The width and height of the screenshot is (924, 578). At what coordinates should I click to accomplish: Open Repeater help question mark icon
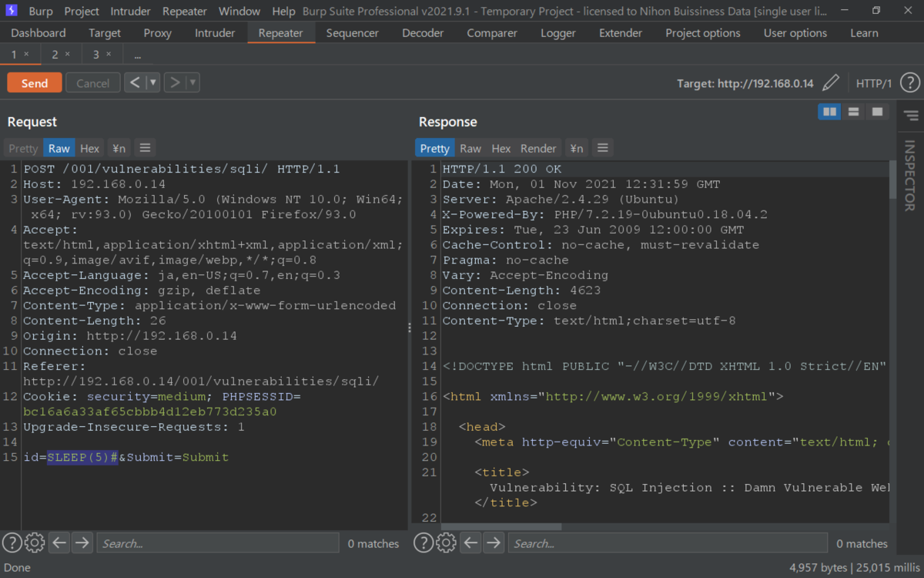click(910, 83)
